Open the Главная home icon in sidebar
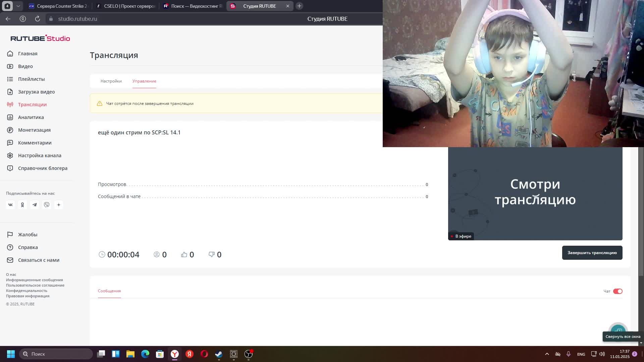Image resolution: width=644 pixels, height=362 pixels. pyautogui.click(x=10, y=54)
